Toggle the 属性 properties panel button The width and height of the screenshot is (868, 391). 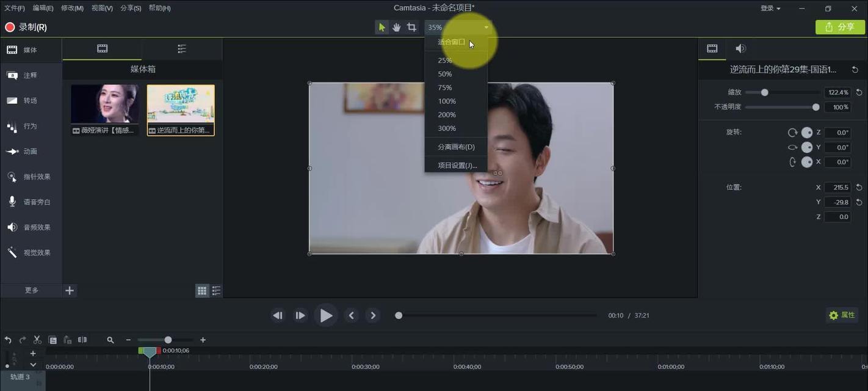pos(842,315)
